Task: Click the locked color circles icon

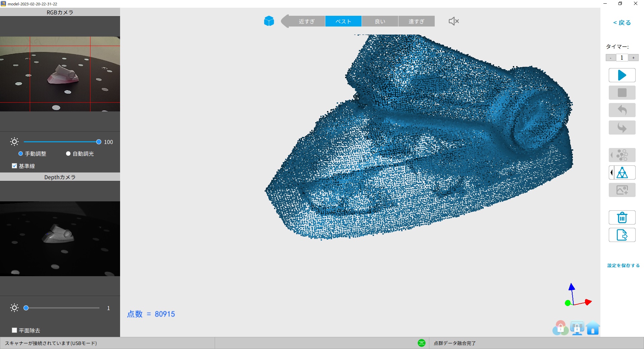Action: [x=560, y=328]
